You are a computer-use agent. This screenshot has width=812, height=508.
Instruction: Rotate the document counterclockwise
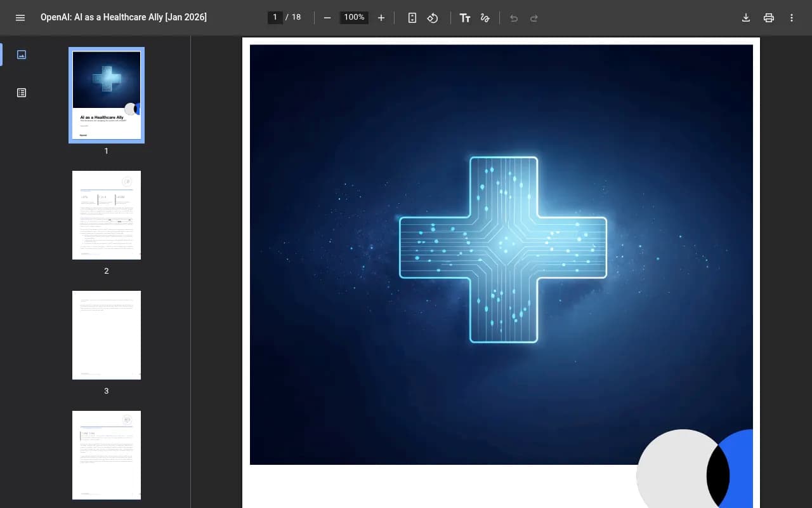(433, 18)
